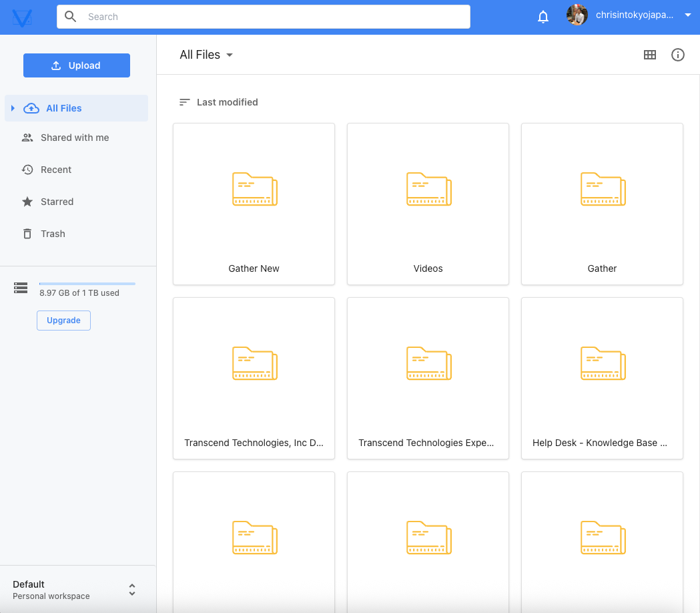
Task: Open Transcend Technologies, Inc D... folder
Action: pos(254,379)
